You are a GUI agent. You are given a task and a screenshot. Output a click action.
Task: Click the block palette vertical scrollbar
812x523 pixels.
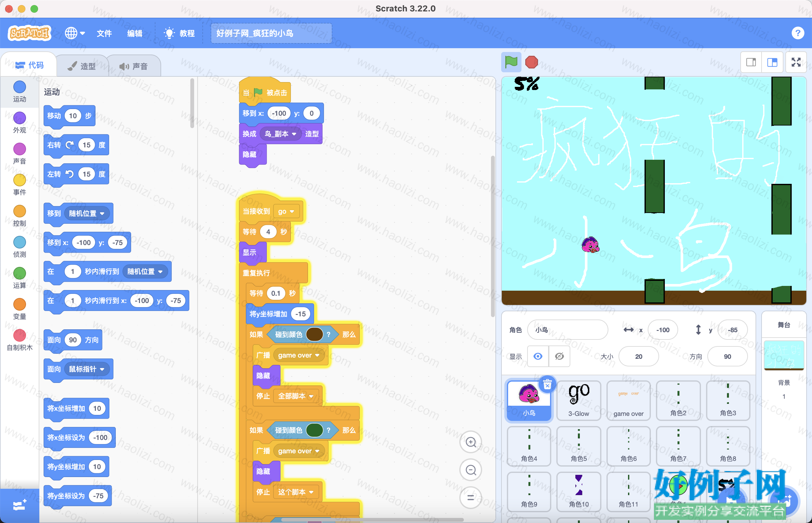tap(192, 103)
